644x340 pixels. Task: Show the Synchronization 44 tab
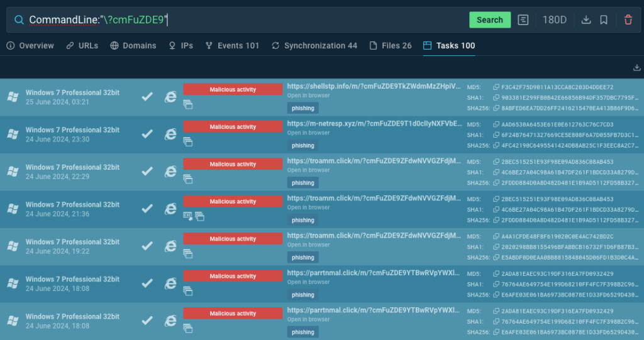[x=314, y=46]
